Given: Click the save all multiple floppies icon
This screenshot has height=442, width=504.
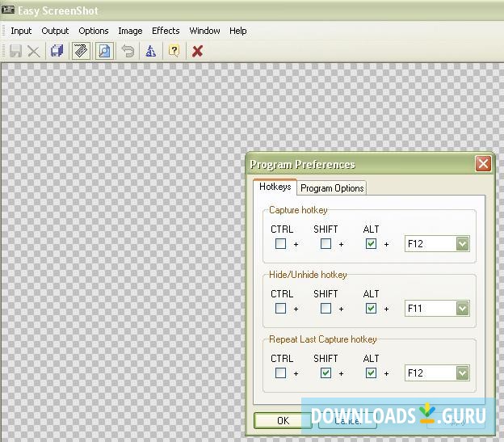Looking at the screenshot, I should pos(57,51).
